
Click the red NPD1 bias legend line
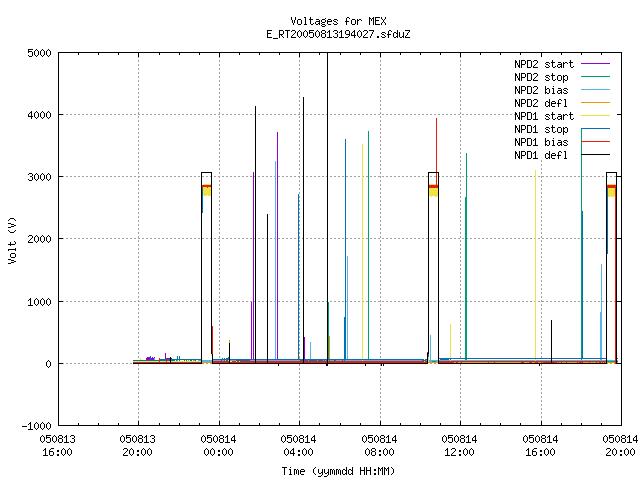(x=596, y=142)
